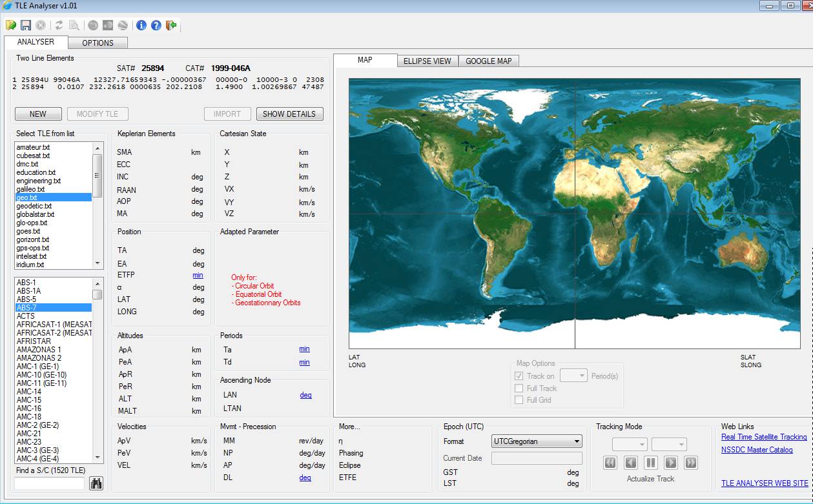Click the open TLE file folder icon

(x=11, y=25)
